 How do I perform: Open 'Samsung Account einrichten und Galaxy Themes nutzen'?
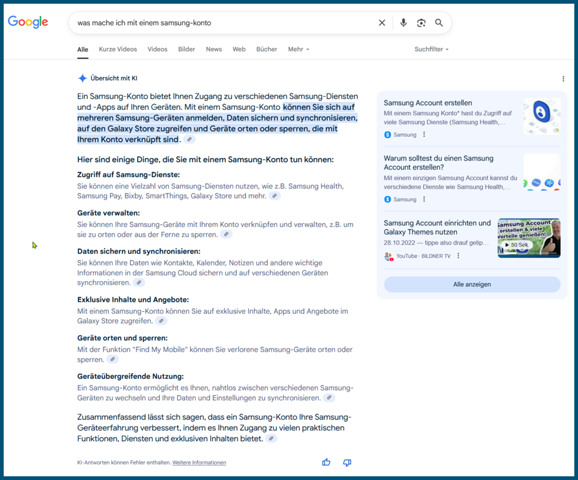pos(437,227)
